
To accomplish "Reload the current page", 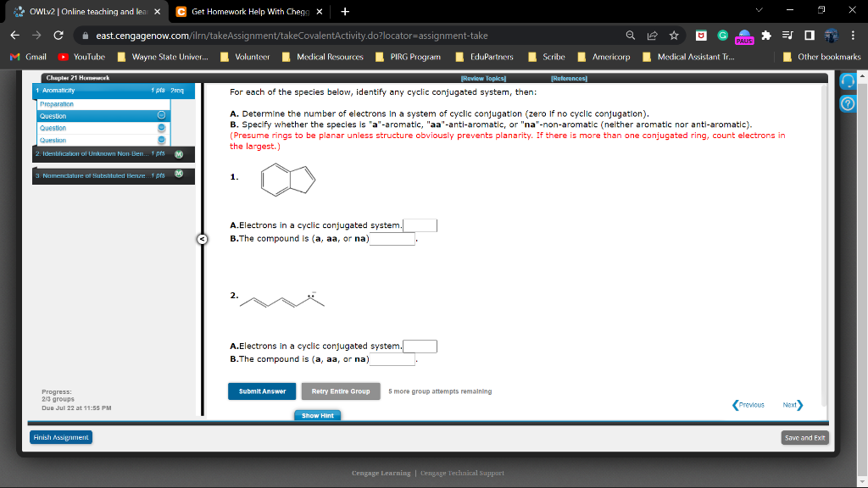I will point(58,36).
